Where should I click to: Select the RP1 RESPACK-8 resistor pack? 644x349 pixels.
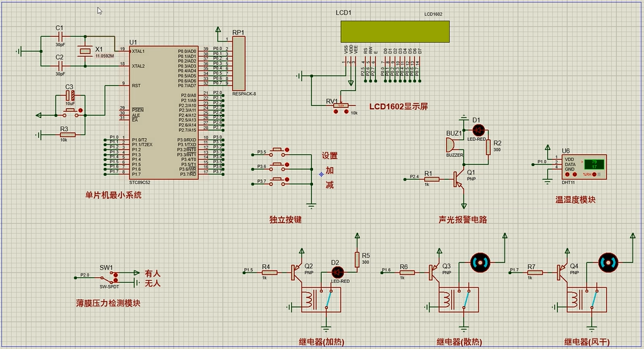point(240,64)
